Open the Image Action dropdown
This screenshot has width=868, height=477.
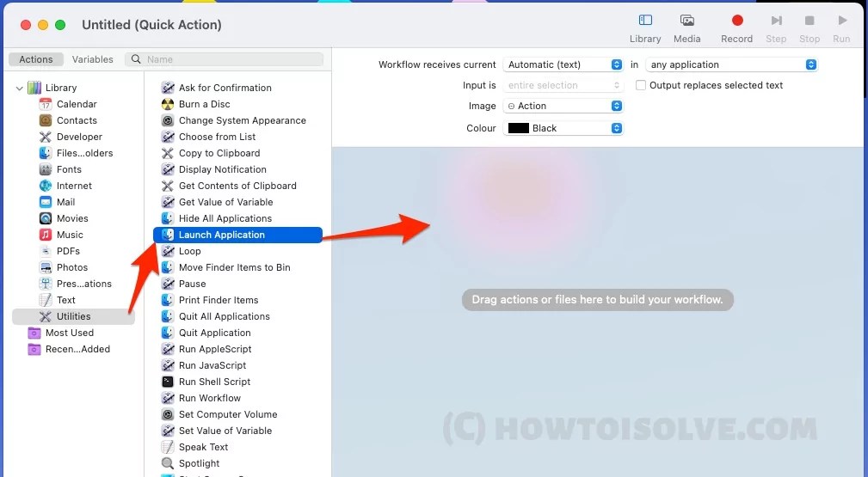(563, 106)
